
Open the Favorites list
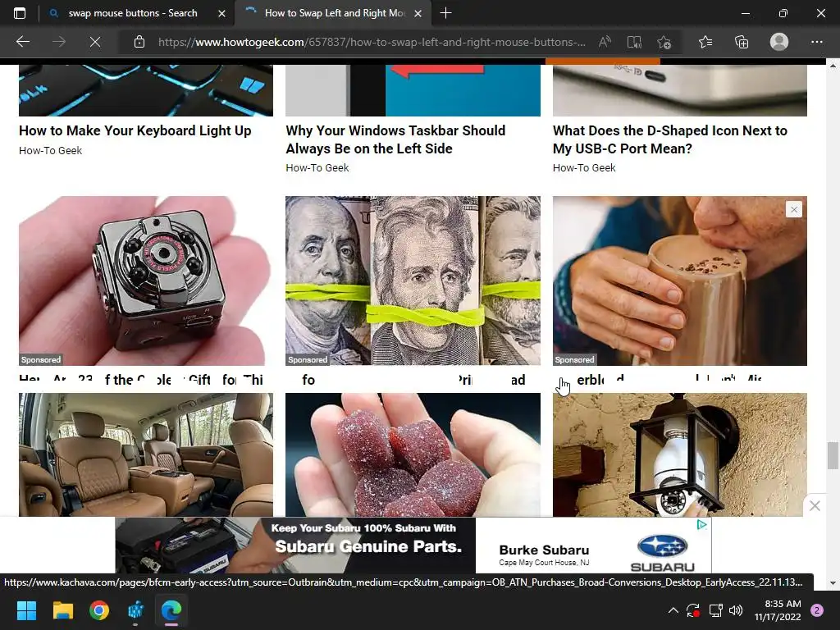705,42
